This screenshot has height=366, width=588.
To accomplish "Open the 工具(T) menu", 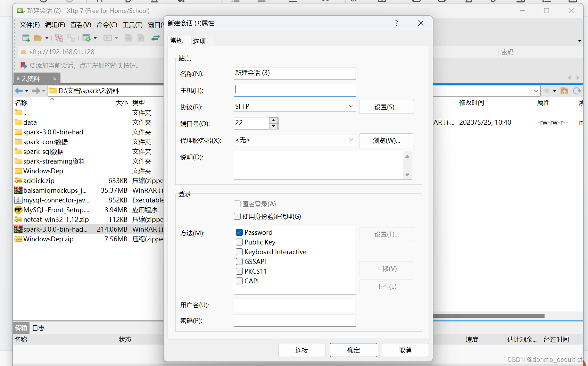I will pos(132,25).
